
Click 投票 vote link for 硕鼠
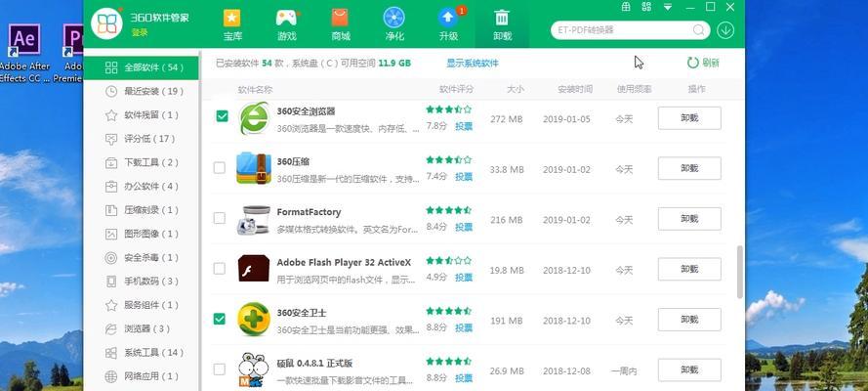(464, 379)
